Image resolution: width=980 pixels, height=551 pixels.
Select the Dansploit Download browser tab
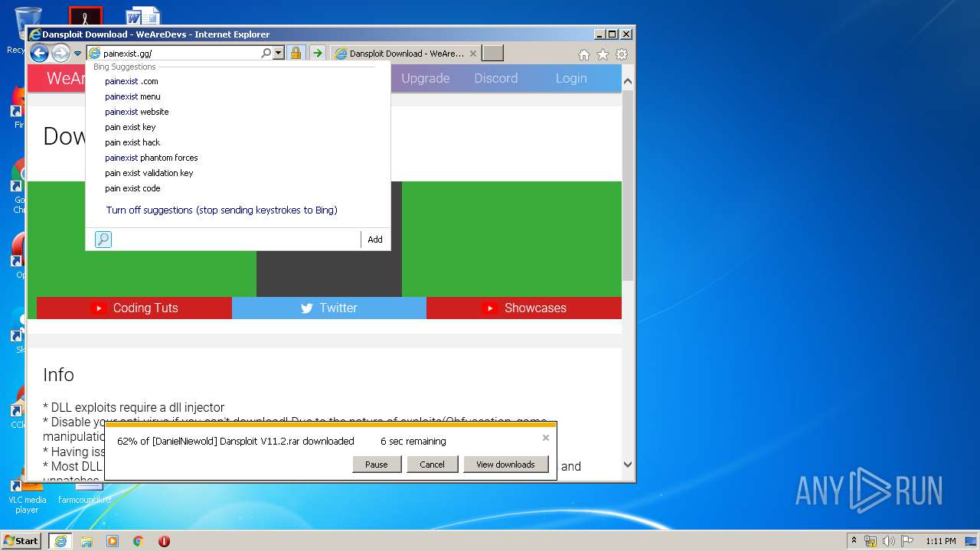pyautogui.click(x=406, y=54)
